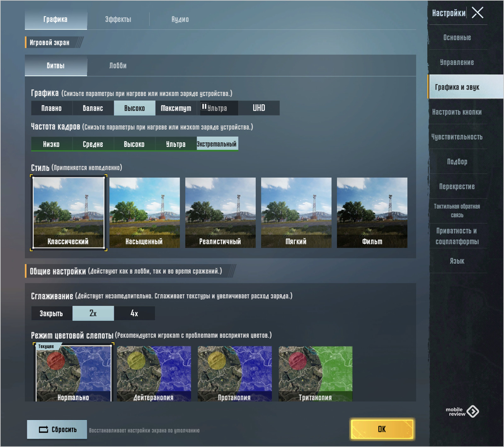Select Протанопия colorblind mode
Image resolution: width=504 pixels, height=447 pixels.
tap(235, 374)
